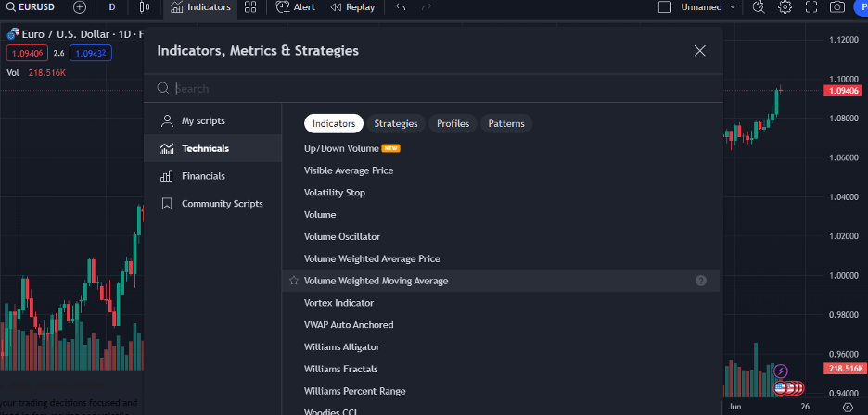
Task: Open the Financials category
Action: (x=212, y=176)
